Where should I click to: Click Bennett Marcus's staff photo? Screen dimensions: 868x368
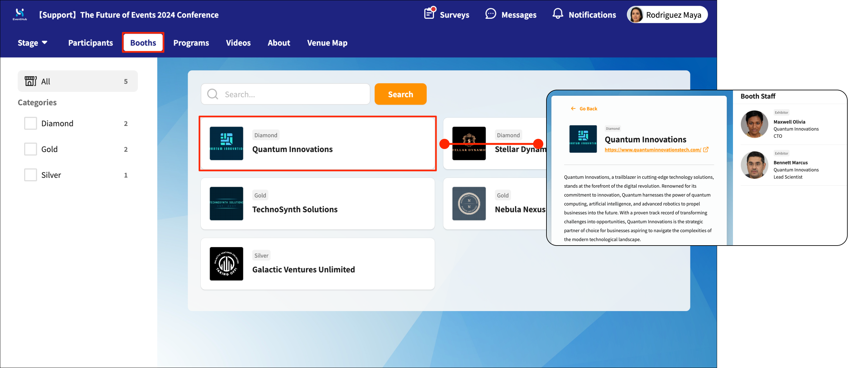(755, 165)
